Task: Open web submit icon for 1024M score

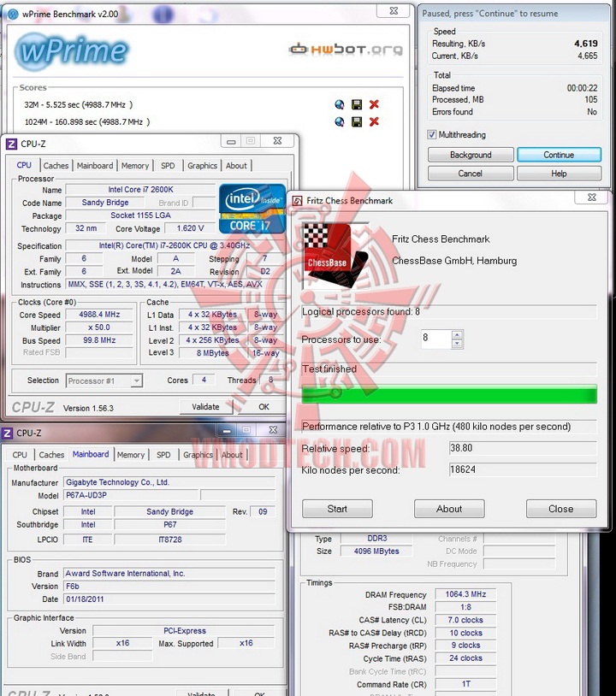Action: tap(340, 121)
